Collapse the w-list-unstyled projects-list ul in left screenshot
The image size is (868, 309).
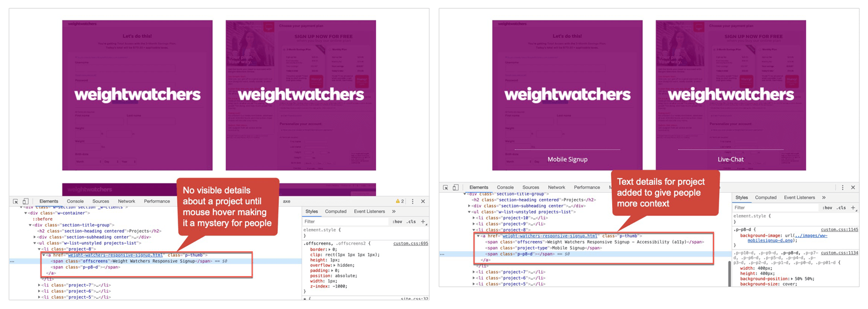(35, 243)
